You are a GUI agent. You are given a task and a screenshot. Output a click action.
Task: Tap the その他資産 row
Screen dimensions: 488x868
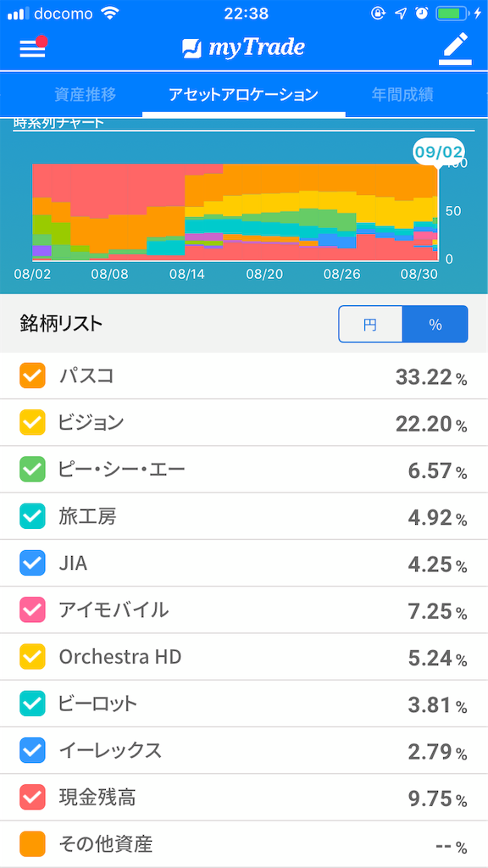(x=244, y=843)
